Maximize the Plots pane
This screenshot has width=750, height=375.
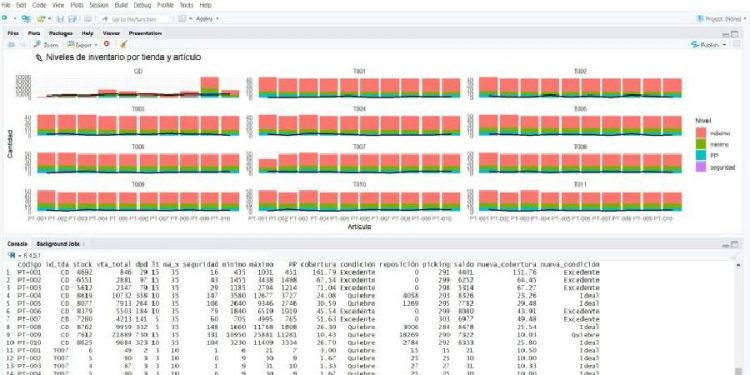pos(735,34)
